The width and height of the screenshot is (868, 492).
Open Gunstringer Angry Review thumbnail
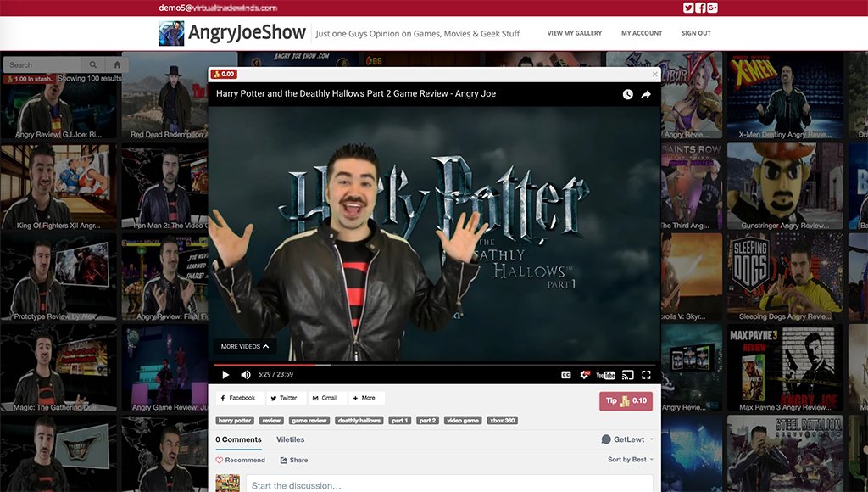click(785, 186)
